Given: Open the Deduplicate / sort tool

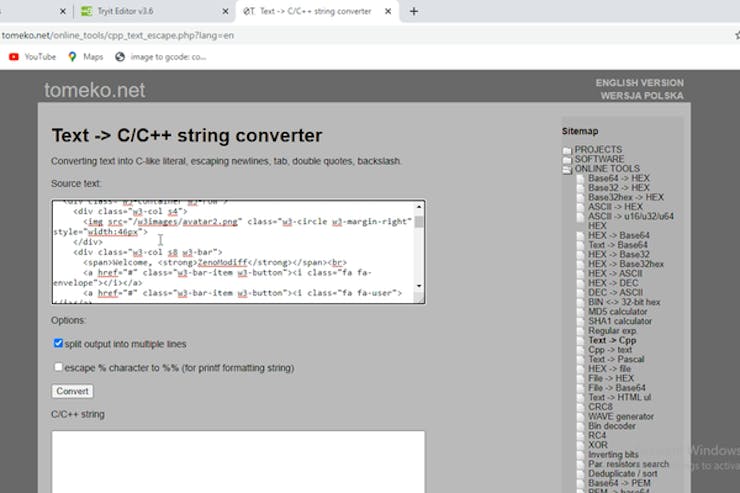Looking at the screenshot, I should click(622, 473).
